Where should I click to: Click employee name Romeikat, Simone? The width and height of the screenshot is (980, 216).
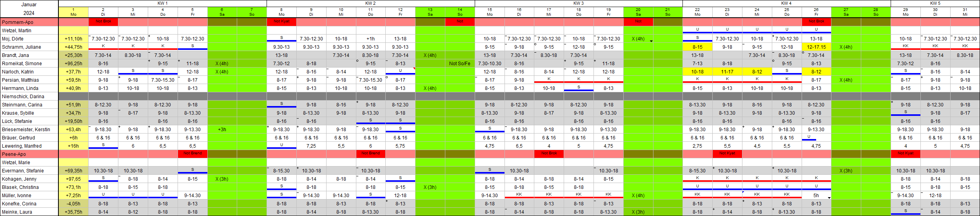(29, 63)
